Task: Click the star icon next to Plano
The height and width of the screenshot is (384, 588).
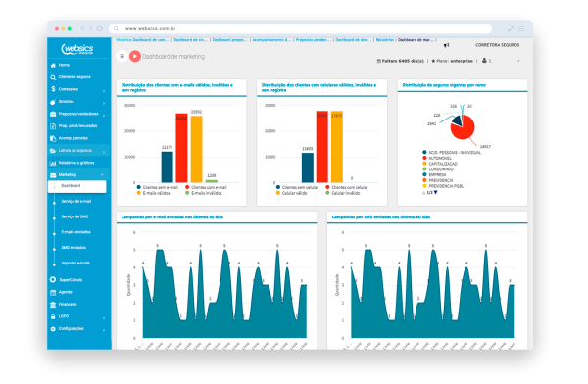Action: tap(433, 61)
